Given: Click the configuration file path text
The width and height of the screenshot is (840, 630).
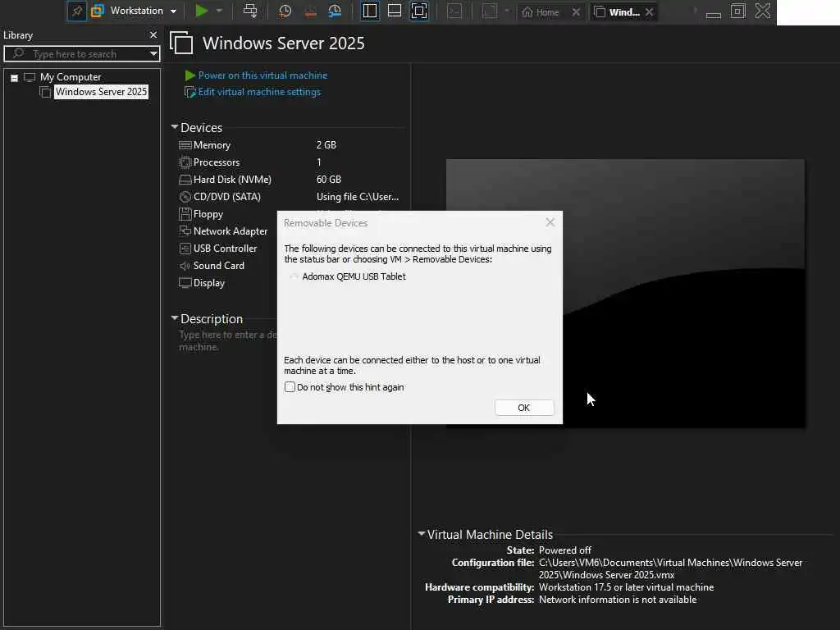Looking at the screenshot, I should click(x=670, y=568).
